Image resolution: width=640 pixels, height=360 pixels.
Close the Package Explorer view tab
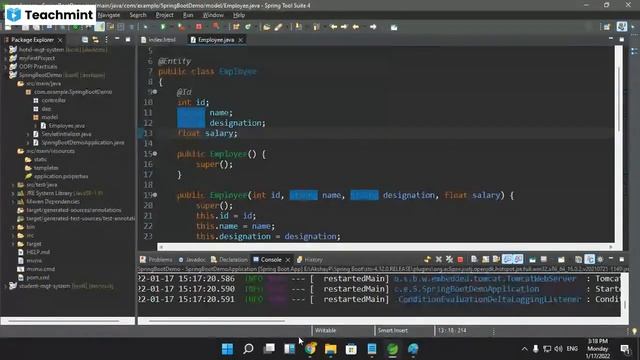tap(60, 40)
